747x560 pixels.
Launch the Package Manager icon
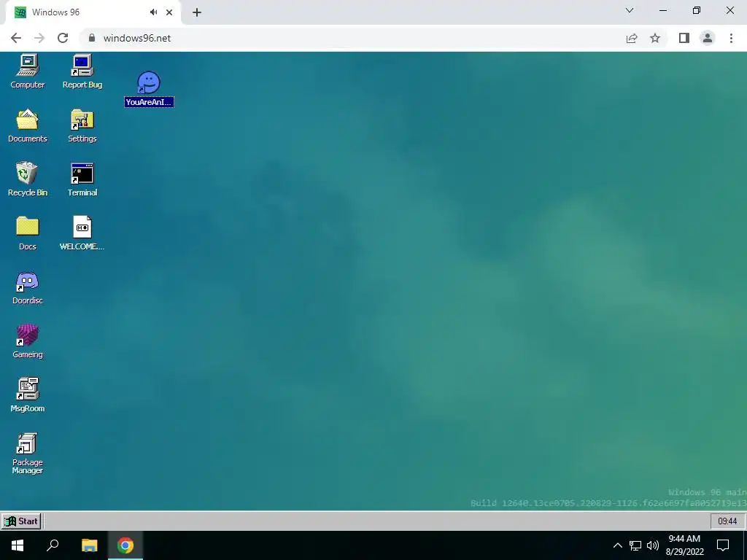(27, 454)
